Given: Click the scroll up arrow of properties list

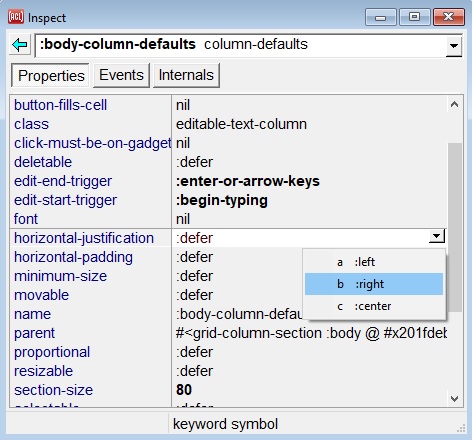Looking at the screenshot, I should tap(454, 105).
